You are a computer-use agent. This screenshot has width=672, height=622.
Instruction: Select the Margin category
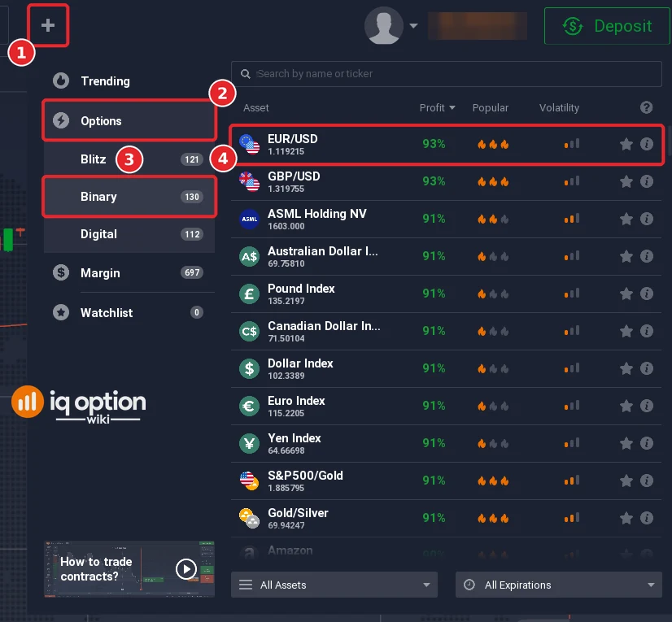[x=130, y=272]
